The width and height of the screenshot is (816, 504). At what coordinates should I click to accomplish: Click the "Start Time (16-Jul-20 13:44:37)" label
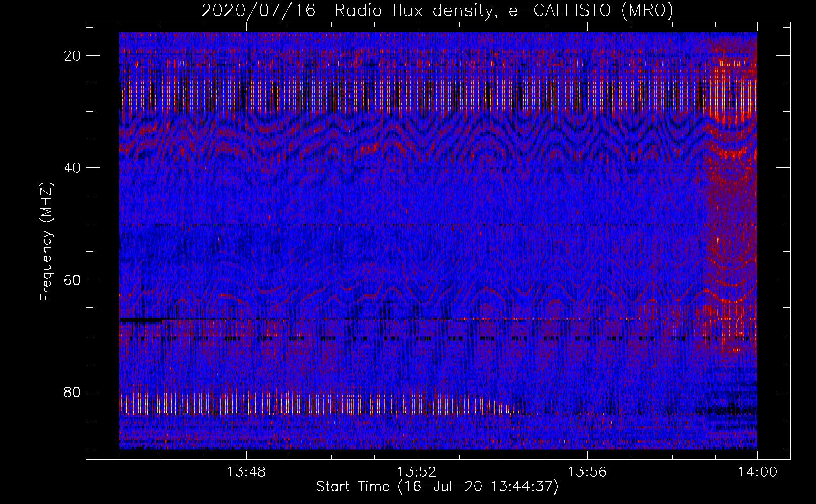(x=437, y=487)
